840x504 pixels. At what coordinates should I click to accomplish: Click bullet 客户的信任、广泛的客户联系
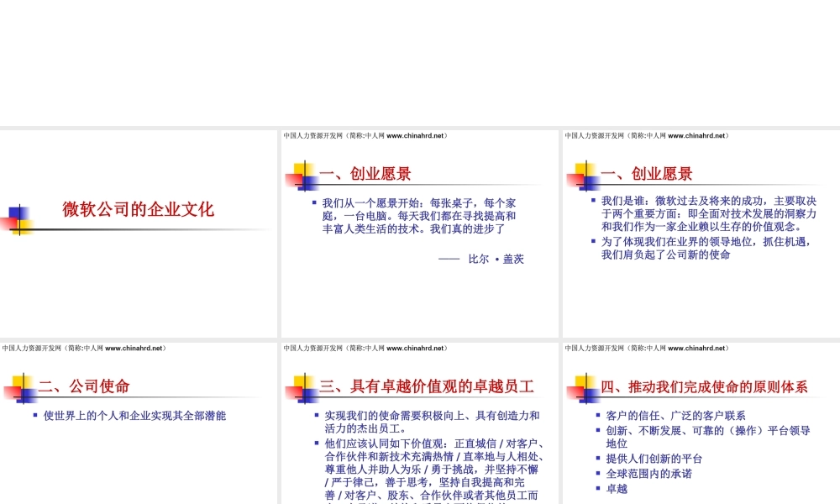[x=675, y=416]
